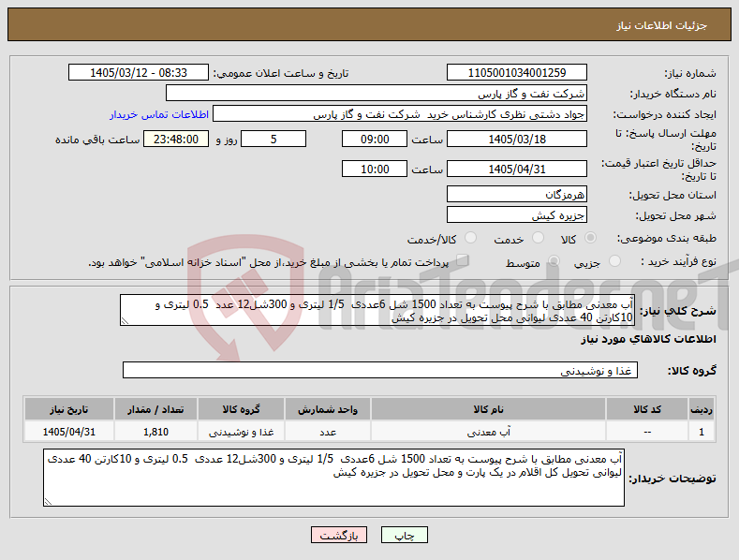Screen dimensions: 739x560
Task: Click the بازگشت back button
Action: (339, 536)
